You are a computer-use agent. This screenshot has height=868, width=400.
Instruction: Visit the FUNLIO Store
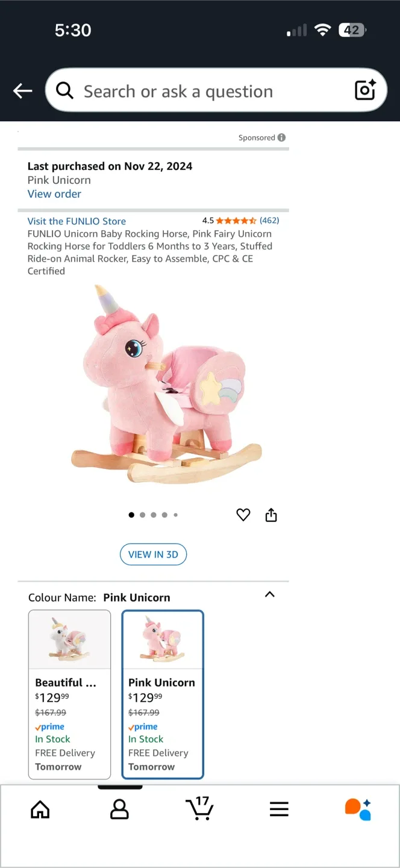[76, 221]
